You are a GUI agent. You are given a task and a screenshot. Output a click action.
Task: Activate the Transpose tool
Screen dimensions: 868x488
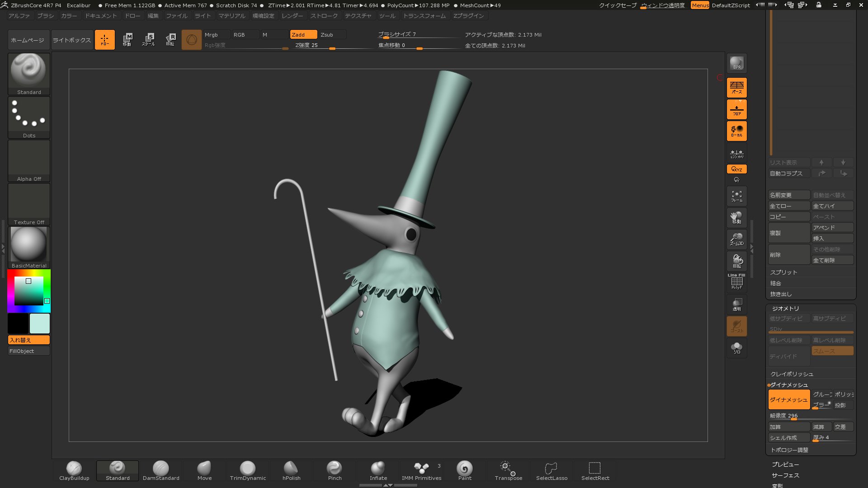(x=508, y=470)
